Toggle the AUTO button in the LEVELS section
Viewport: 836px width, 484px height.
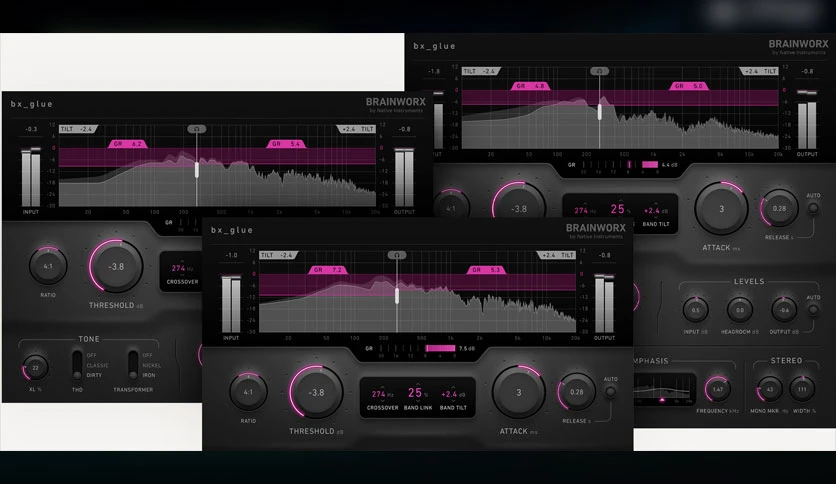(813, 309)
